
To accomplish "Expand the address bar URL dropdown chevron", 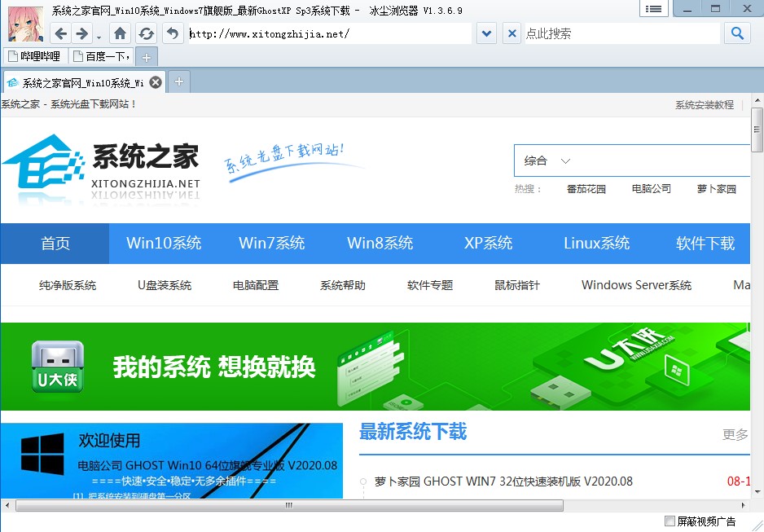I will [x=486, y=33].
